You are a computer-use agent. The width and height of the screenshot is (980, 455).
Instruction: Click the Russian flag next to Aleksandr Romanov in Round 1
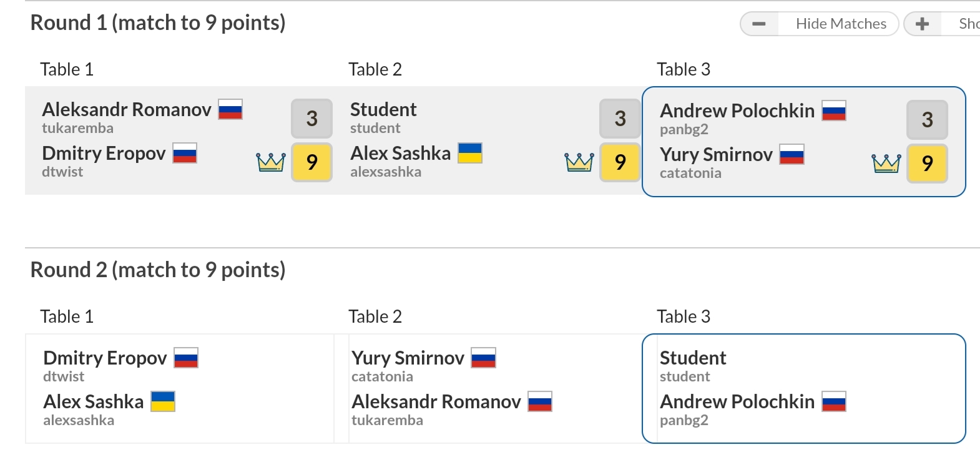230,109
